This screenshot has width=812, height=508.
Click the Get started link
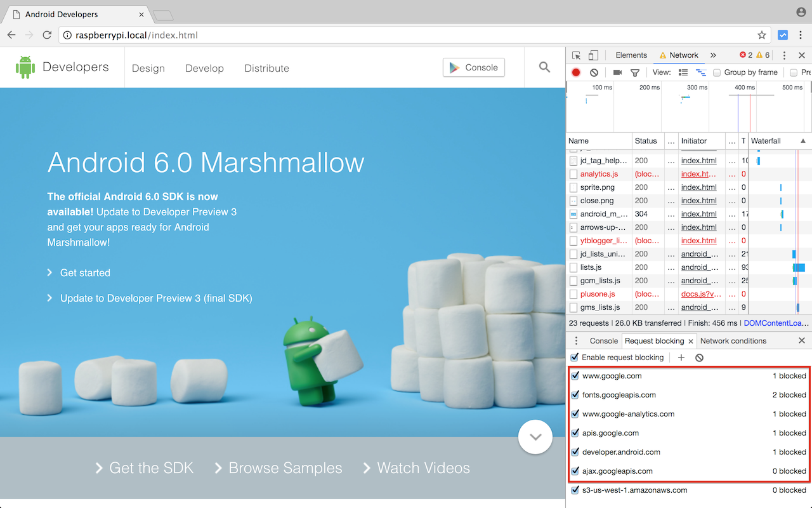tap(85, 273)
